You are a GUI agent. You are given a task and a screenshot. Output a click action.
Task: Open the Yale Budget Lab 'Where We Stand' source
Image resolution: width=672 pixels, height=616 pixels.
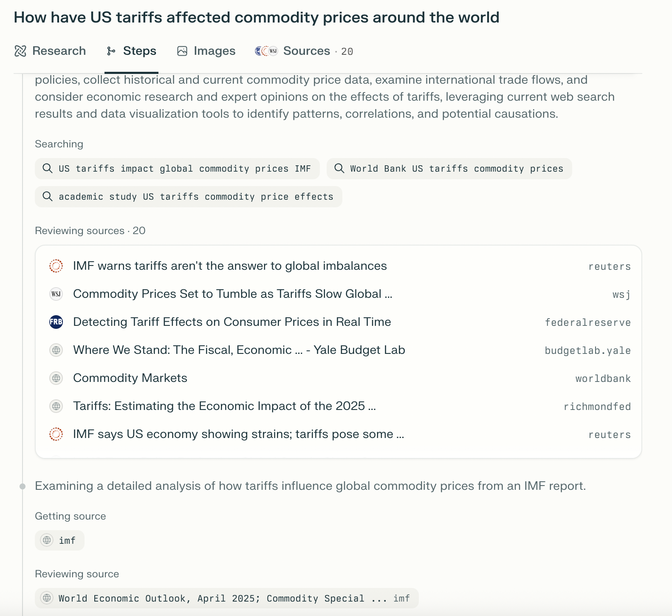point(239,350)
